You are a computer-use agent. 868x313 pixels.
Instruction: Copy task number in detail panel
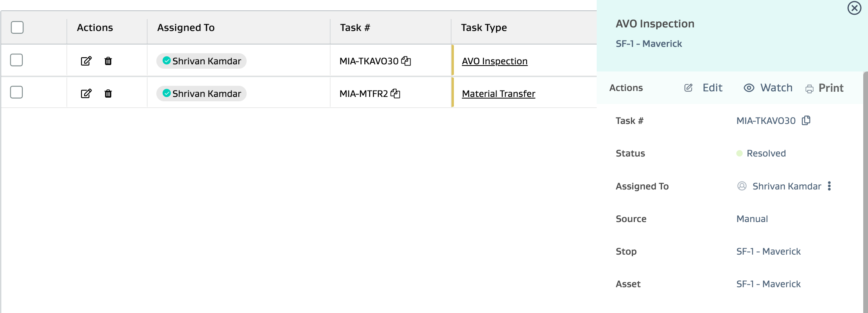coord(806,120)
